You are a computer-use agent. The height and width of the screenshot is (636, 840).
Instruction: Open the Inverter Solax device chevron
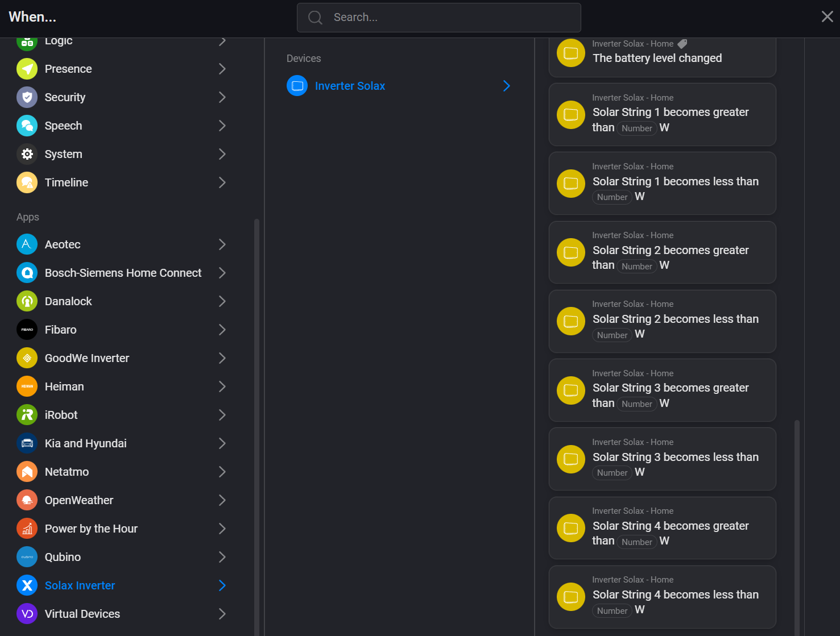coord(507,86)
